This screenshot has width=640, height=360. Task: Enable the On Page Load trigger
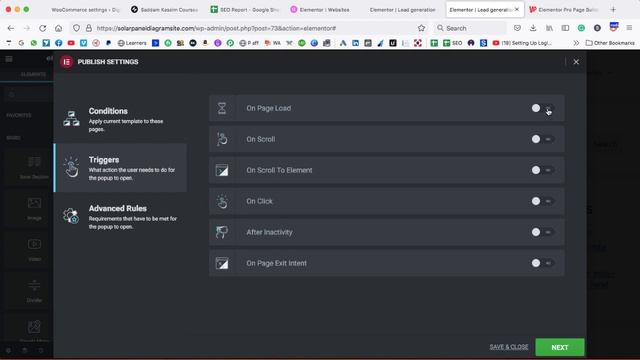coord(542,108)
